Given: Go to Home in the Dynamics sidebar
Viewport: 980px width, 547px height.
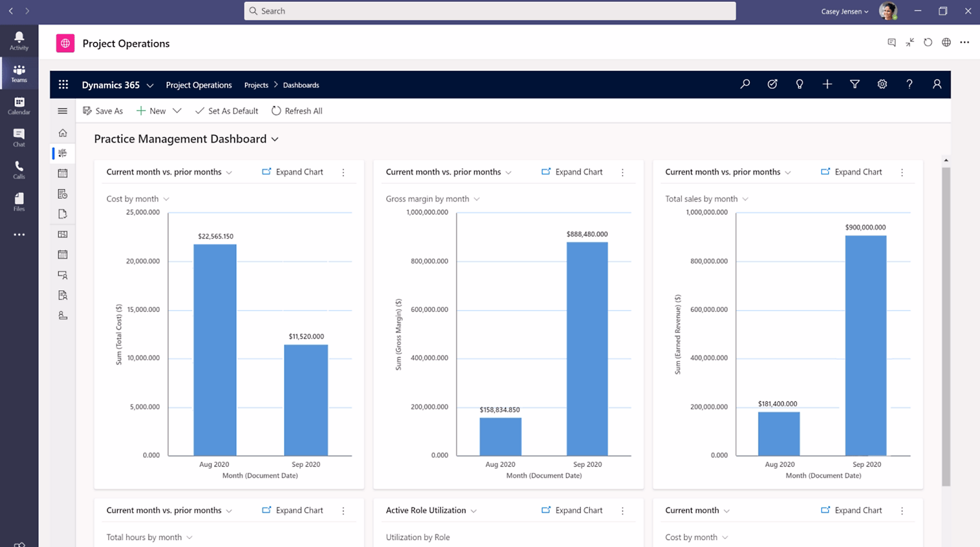Looking at the screenshot, I should coord(62,133).
